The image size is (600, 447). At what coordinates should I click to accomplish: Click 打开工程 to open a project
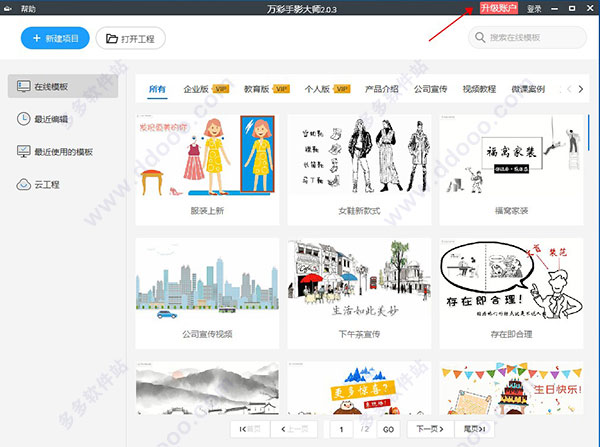(x=130, y=38)
